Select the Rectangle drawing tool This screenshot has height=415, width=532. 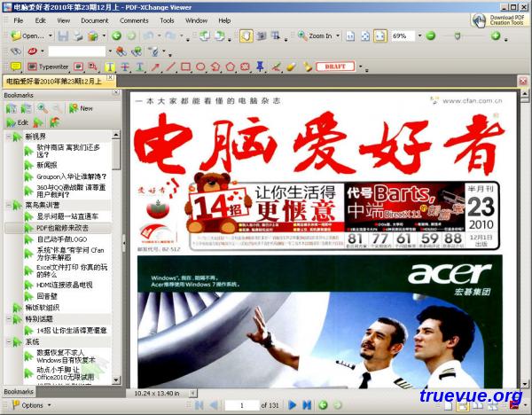click(x=185, y=67)
